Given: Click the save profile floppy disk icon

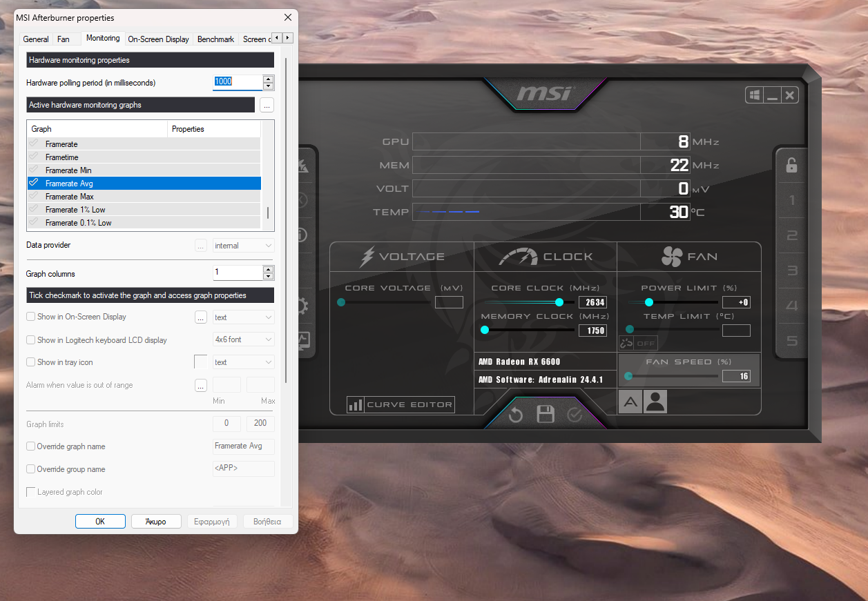Looking at the screenshot, I should coord(546,415).
